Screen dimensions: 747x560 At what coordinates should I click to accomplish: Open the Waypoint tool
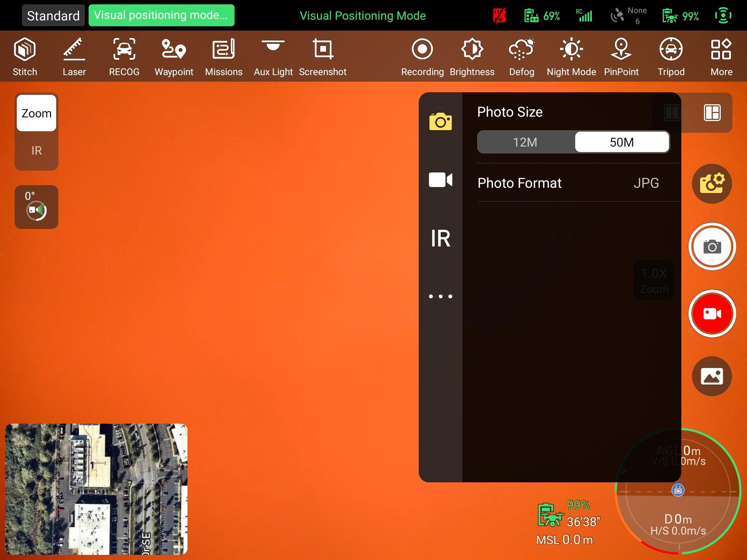click(174, 57)
